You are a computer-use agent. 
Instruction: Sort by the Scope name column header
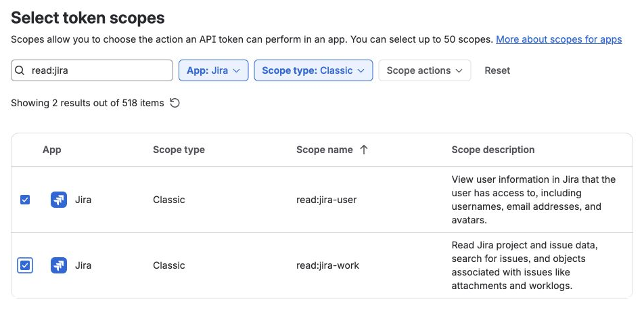point(325,150)
